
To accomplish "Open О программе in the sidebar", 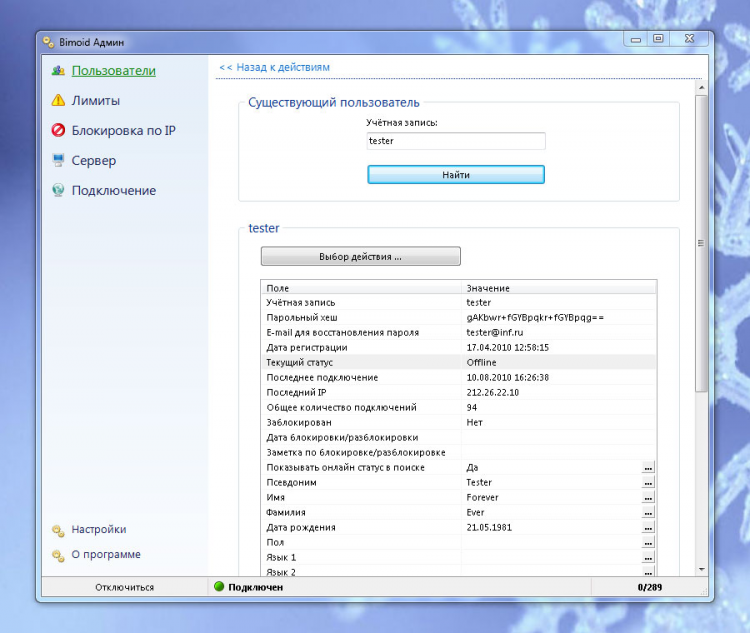I will click(x=106, y=555).
